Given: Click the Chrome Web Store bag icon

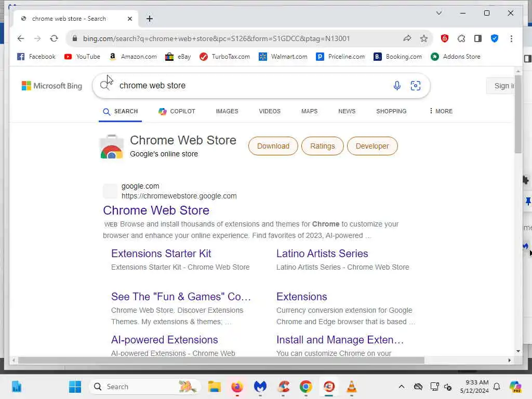Looking at the screenshot, I should point(112,147).
